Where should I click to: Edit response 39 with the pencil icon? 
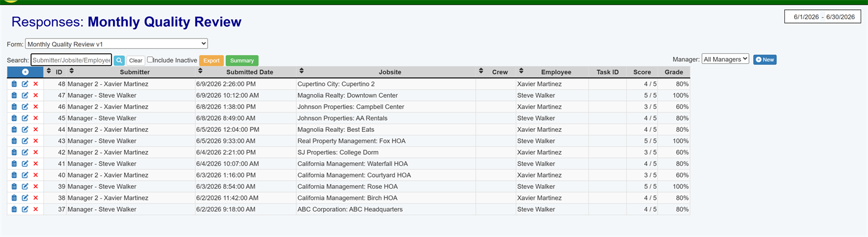25,186
